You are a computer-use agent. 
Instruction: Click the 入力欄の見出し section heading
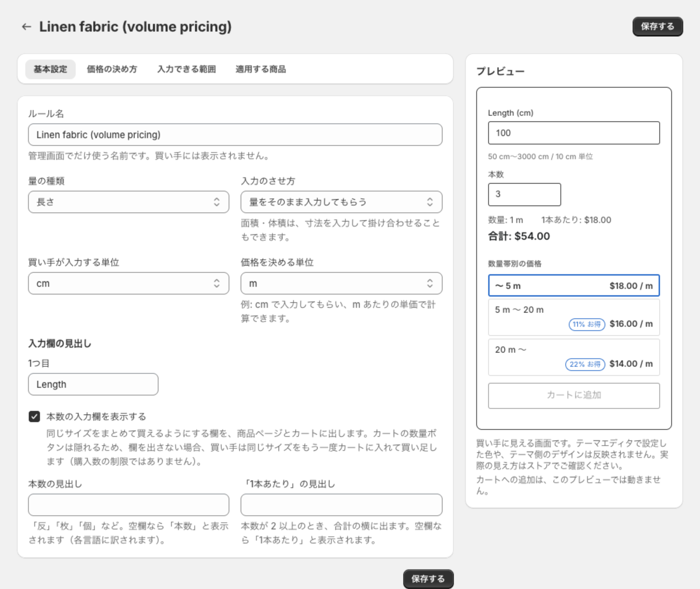pyautogui.click(x=60, y=344)
